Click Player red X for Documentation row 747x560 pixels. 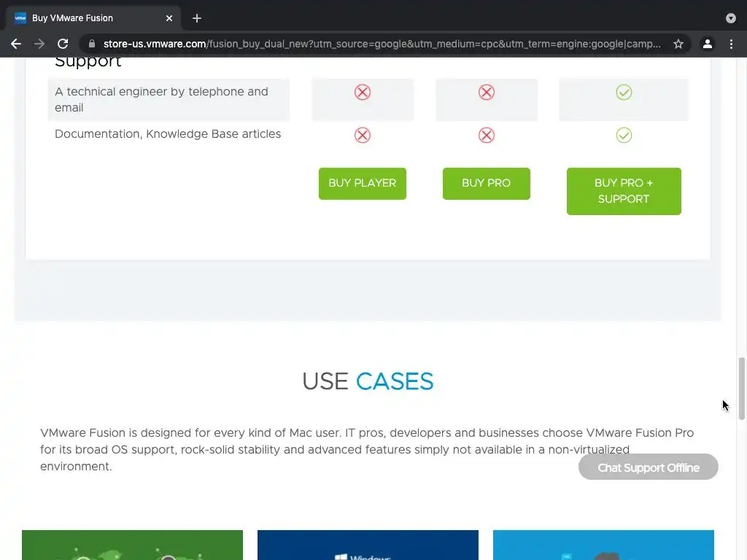[x=363, y=135]
